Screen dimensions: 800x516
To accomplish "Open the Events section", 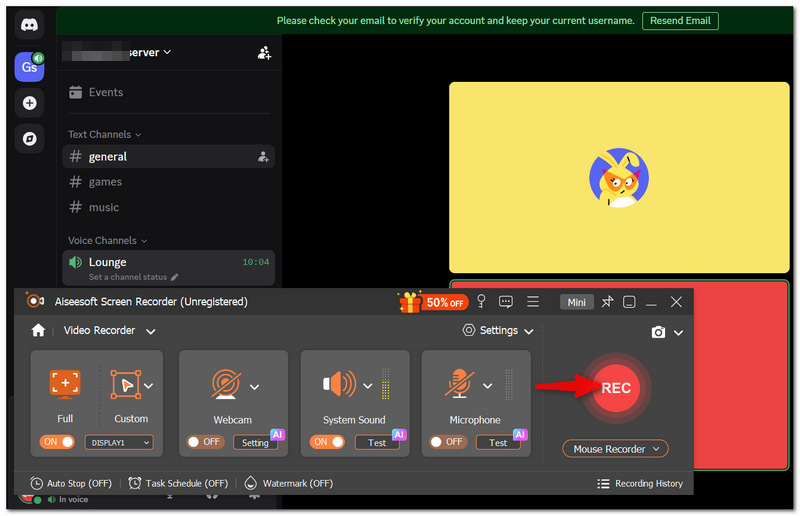I will pos(168,92).
